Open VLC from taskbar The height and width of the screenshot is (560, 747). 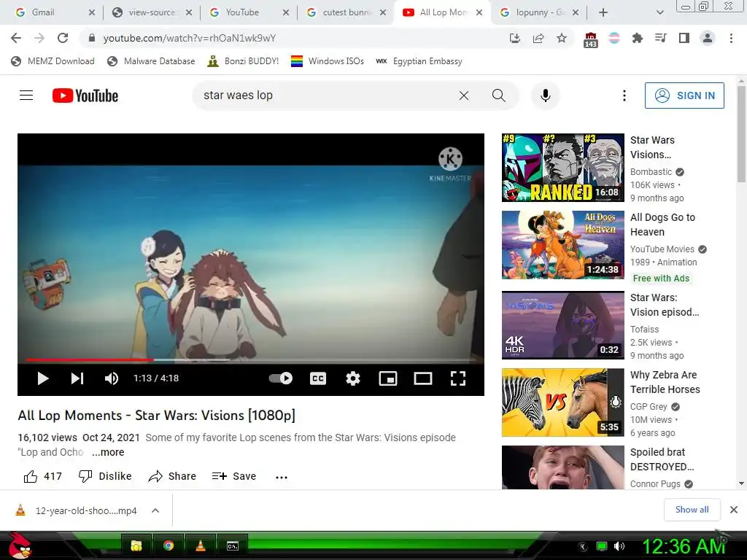coord(201,545)
